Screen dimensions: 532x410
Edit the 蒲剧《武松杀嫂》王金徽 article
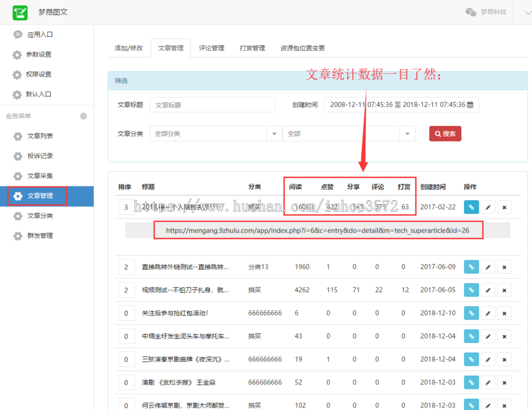coord(488,382)
